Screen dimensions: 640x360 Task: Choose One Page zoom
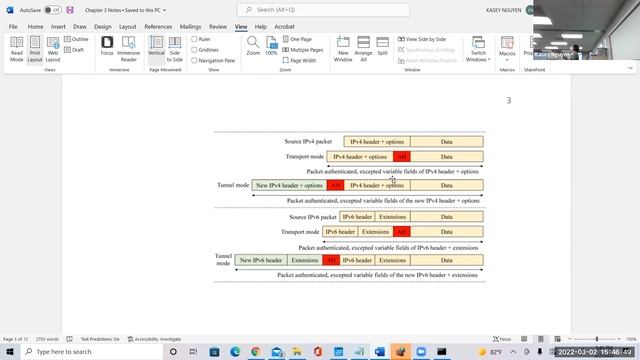[297, 39]
